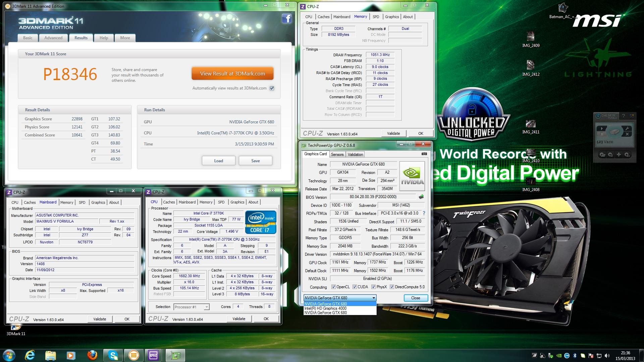The height and width of the screenshot is (362, 644).
Task: Select the IMG_2409 desktop file
Action: coord(531,39)
